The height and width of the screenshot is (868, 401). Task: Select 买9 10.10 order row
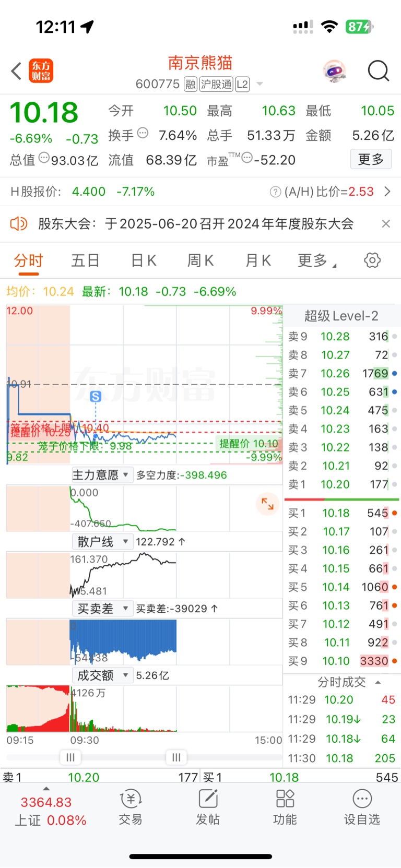click(x=343, y=661)
